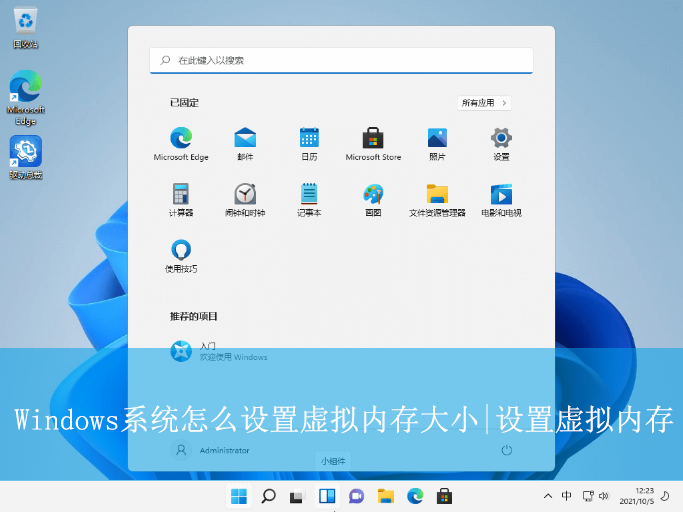Screen dimensions: 683x512
Task: Open Recycle Bin (回收站) on desktop
Action: (26, 28)
